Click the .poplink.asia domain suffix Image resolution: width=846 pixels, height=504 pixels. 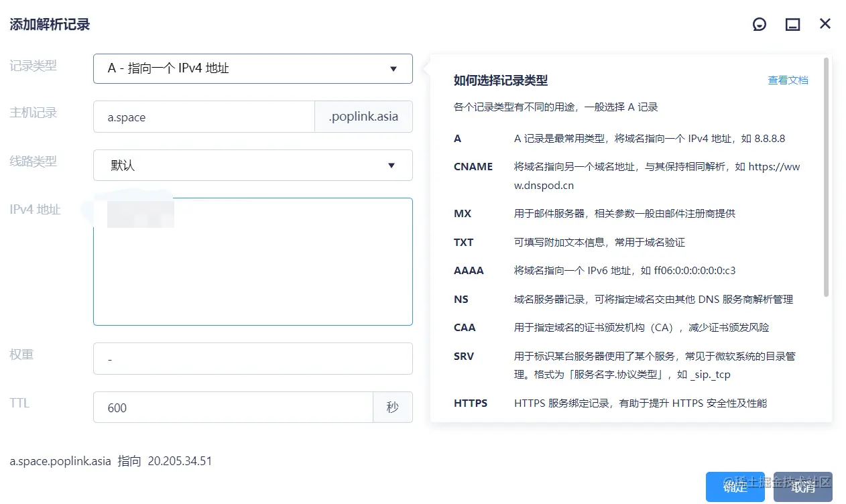click(x=363, y=117)
